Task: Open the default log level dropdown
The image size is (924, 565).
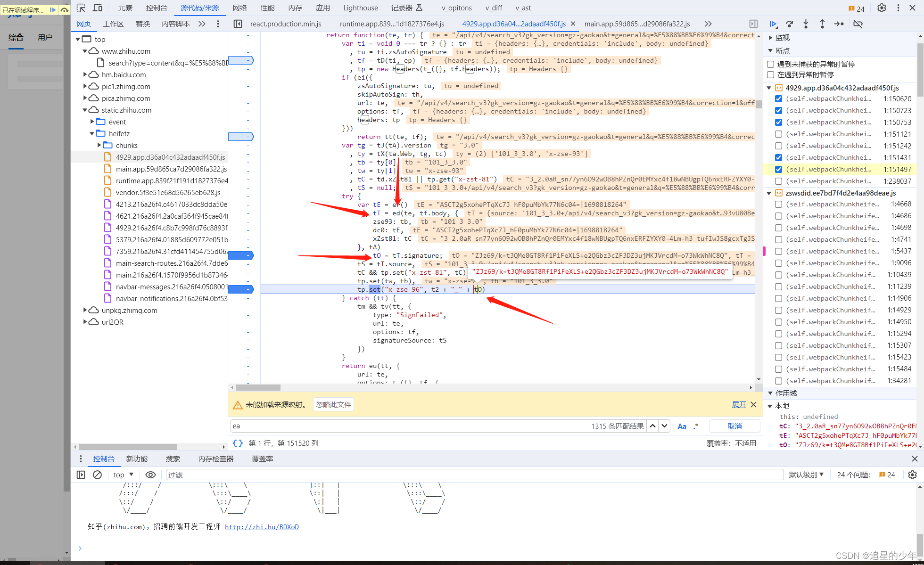Action: [x=806, y=475]
